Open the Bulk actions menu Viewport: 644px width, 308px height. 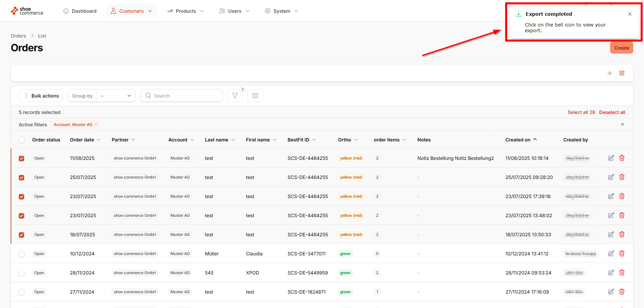[41, 96]
